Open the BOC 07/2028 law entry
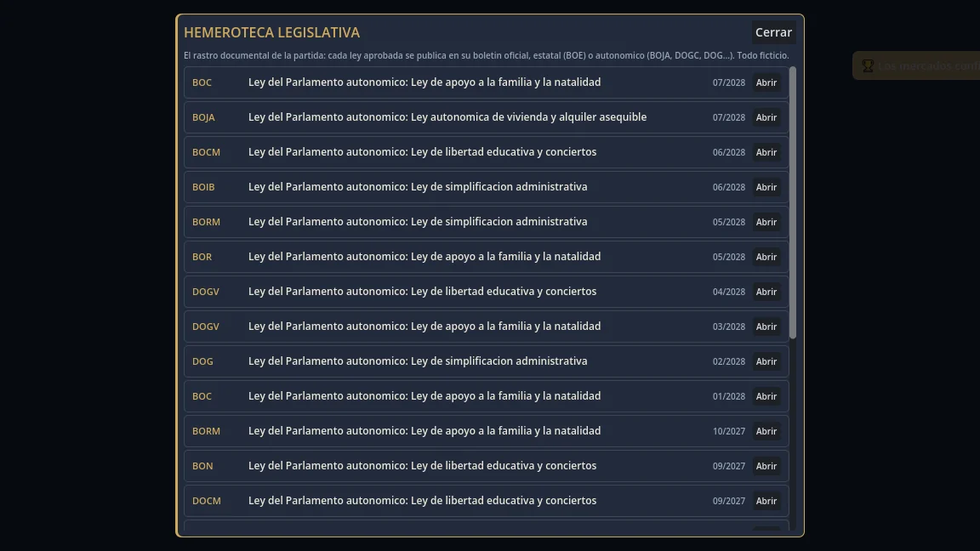 [766, 82]
